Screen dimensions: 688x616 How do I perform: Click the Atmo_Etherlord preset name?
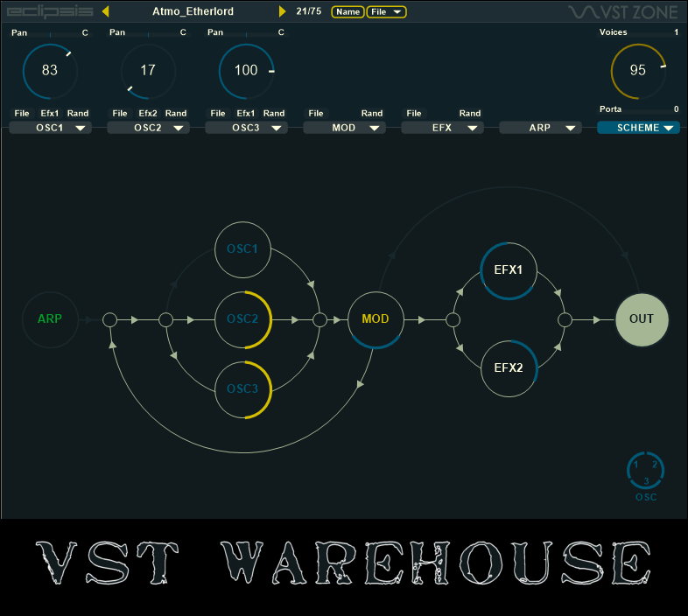(x=193, y=11)
